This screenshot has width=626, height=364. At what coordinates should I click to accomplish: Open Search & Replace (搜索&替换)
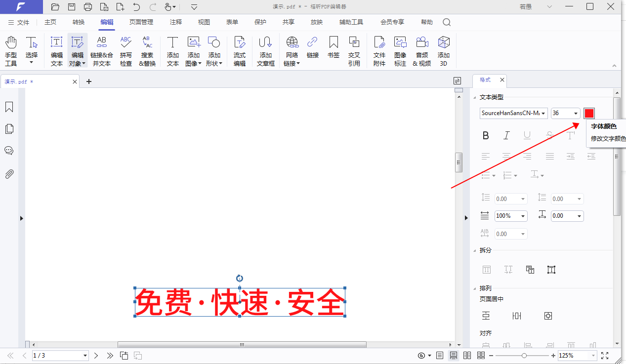pyautogui.click(x=147, y=51)
